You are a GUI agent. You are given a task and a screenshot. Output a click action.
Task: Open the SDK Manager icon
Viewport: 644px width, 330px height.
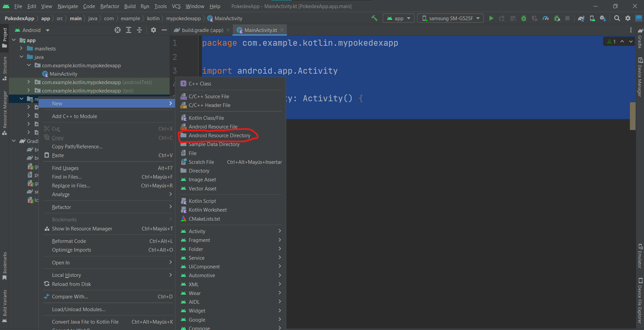tap(603, 19)
